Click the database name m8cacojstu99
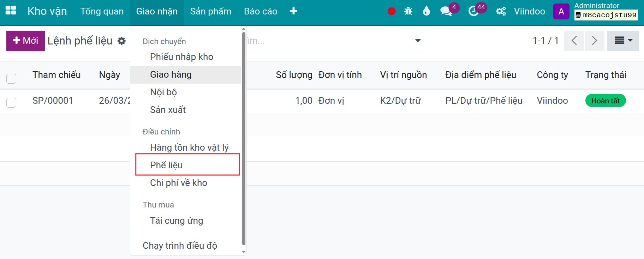The height and width of the screenshot is (259, 644). (606, 15)
